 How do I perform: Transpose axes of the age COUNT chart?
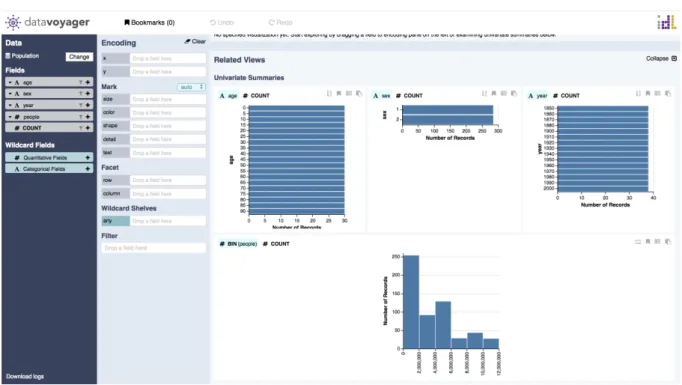coord(329,94)
